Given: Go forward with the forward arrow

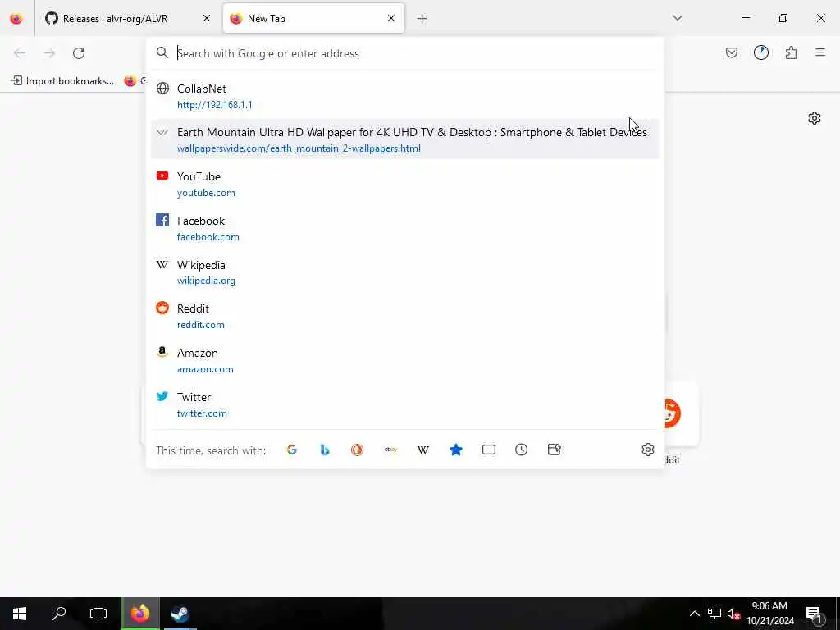Looking at the screenshot, I should point(49,53).
